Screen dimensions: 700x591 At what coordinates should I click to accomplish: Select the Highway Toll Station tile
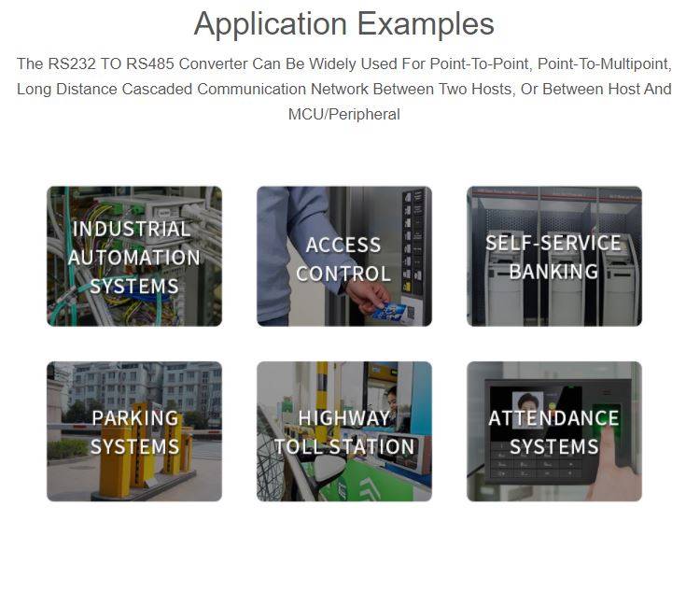[344, 431]
